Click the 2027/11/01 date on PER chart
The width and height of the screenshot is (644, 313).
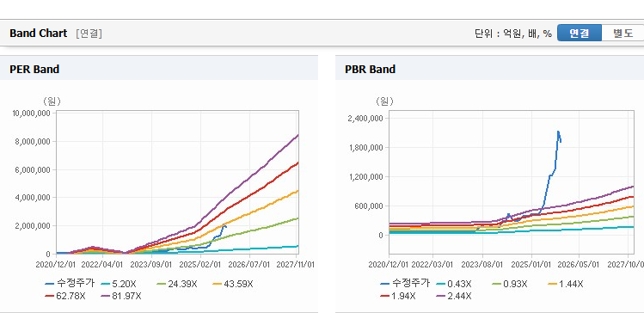tap(297, 264)
